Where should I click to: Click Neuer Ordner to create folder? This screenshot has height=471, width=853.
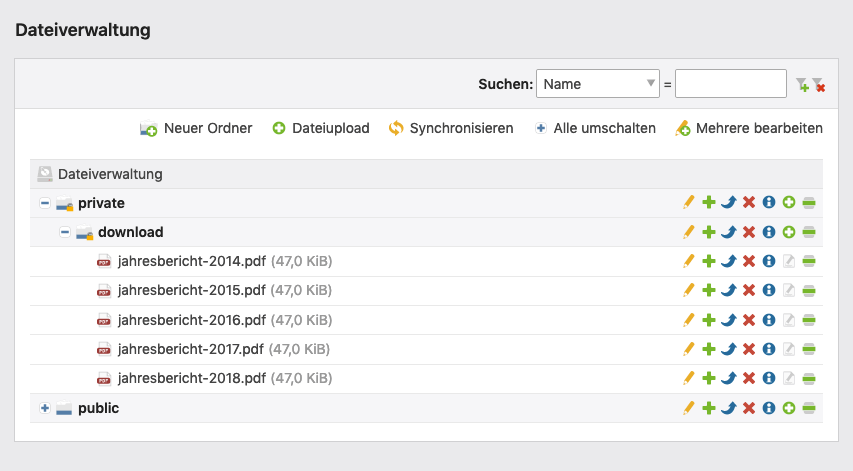click(196, 128)
